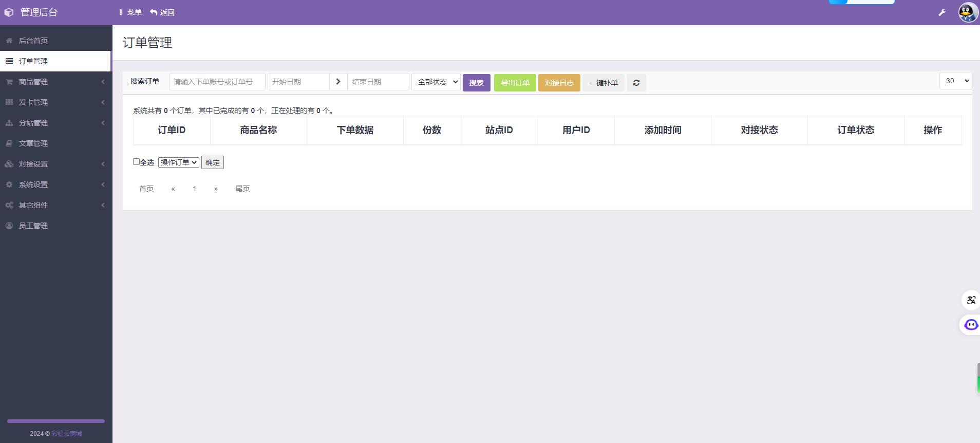Open the purple chatbot assistant icon
980x443 pixels.
[x=971, y=325]
